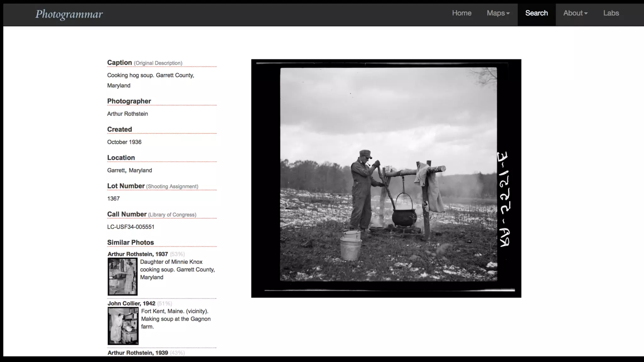Expand the Maps dropdown menu
Screen dimensions: 644x362
tap(498, 13)
